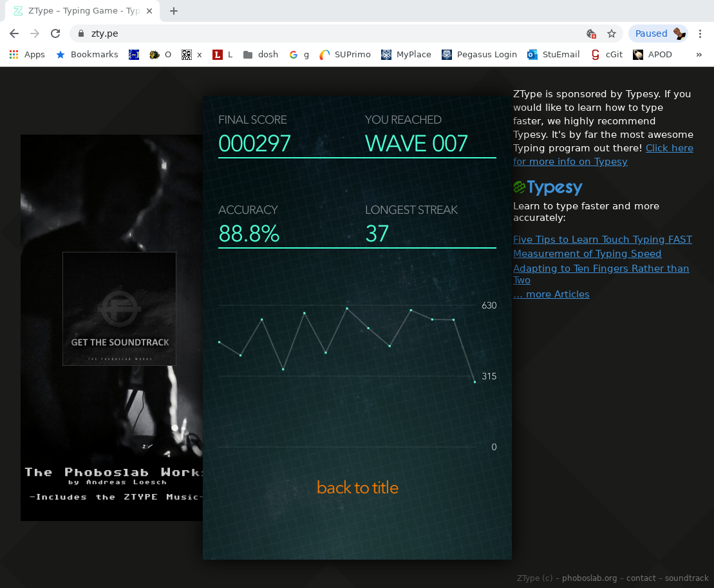Open the StuEmail bookmark

[x=553, y=55]
